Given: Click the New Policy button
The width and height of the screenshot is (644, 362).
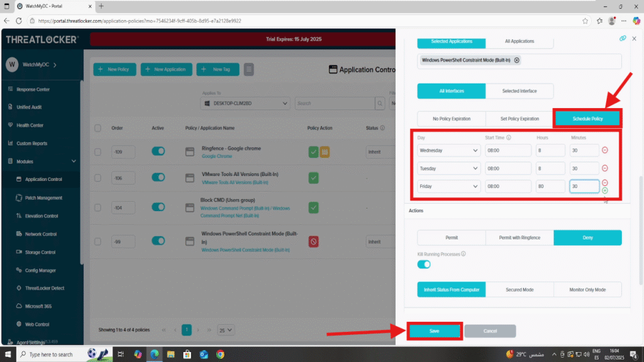Looking at the screenshot, I should click(114, 69).
